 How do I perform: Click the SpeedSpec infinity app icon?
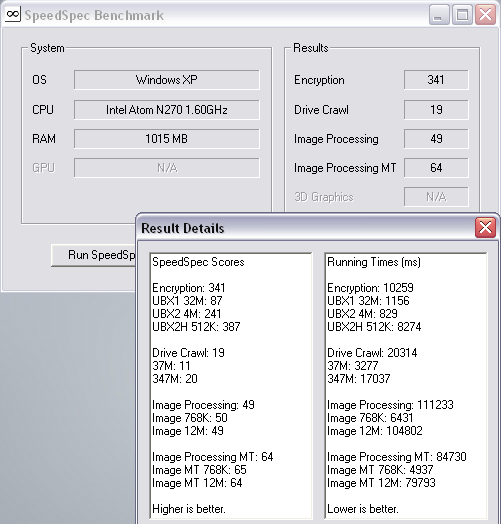[x=13, y=15]
